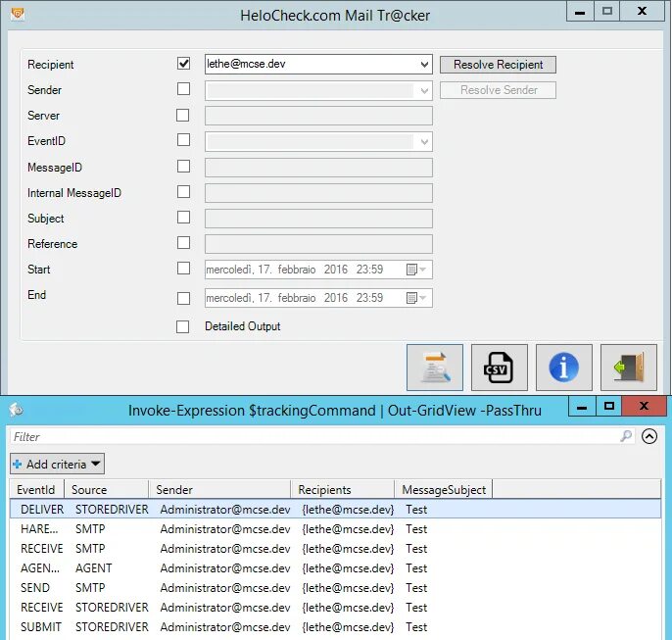Select the AGEN... AGENT row
Screen dimensions: 672x640
pos(335,568)
